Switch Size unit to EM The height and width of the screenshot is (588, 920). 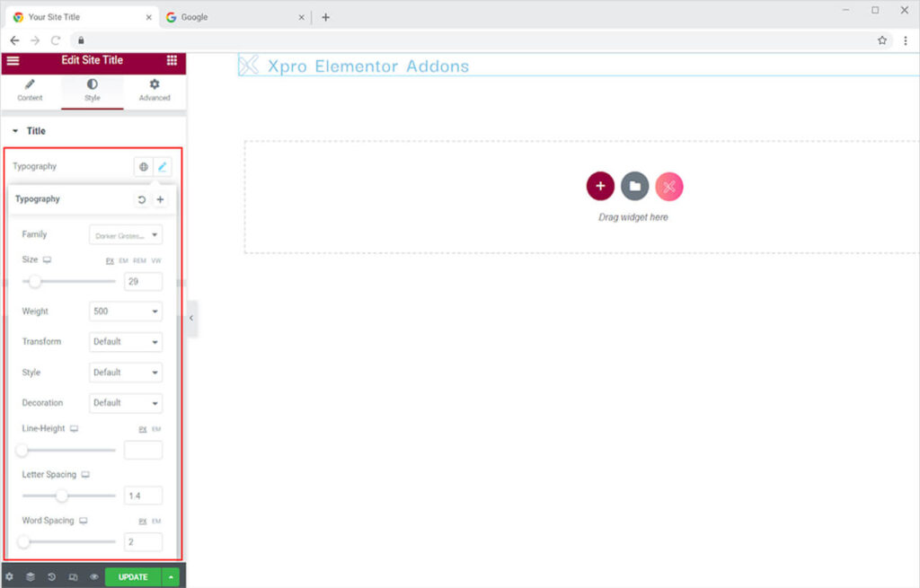124,260
